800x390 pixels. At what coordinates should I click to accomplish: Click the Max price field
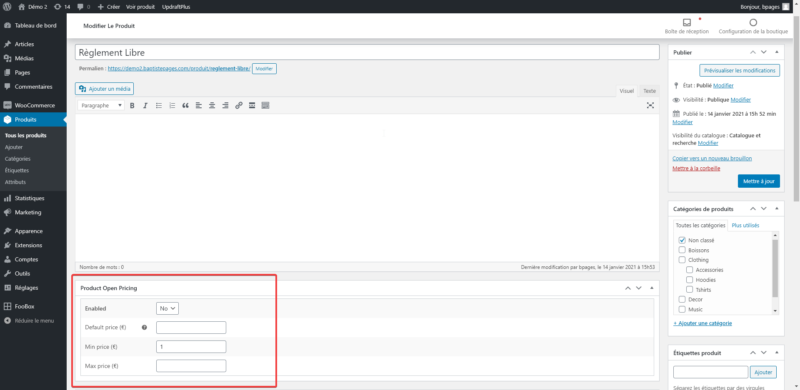(191, 366)
